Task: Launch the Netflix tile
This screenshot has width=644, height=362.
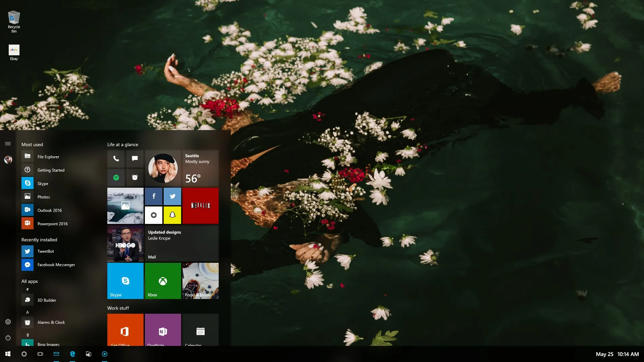Action: pos(200,205)
